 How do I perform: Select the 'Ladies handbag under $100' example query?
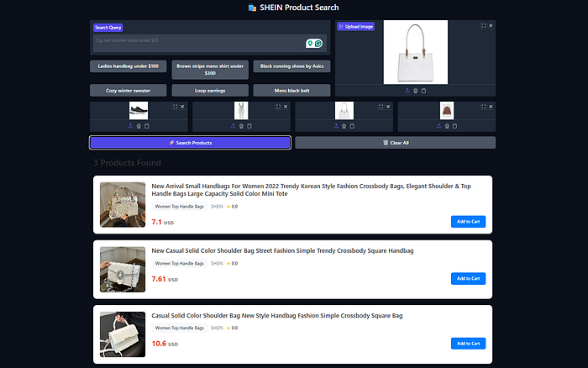click(x=129, y=66)
